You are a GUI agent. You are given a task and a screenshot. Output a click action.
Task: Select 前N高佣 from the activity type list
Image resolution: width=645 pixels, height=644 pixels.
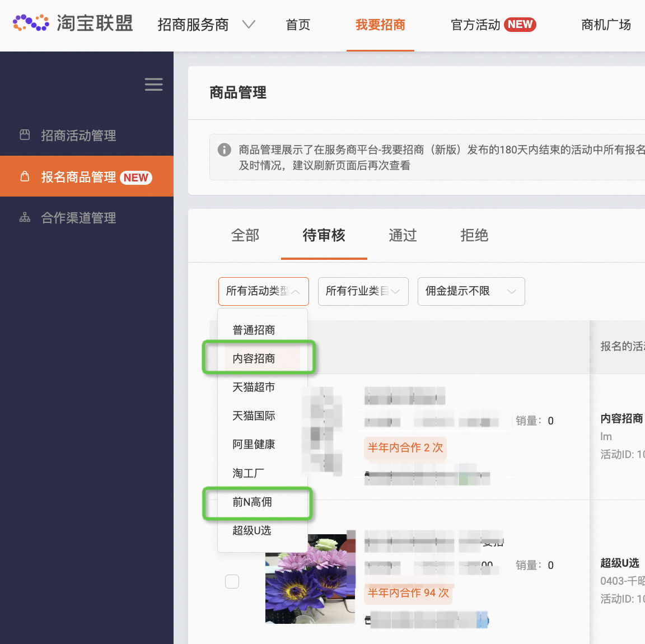253,503
